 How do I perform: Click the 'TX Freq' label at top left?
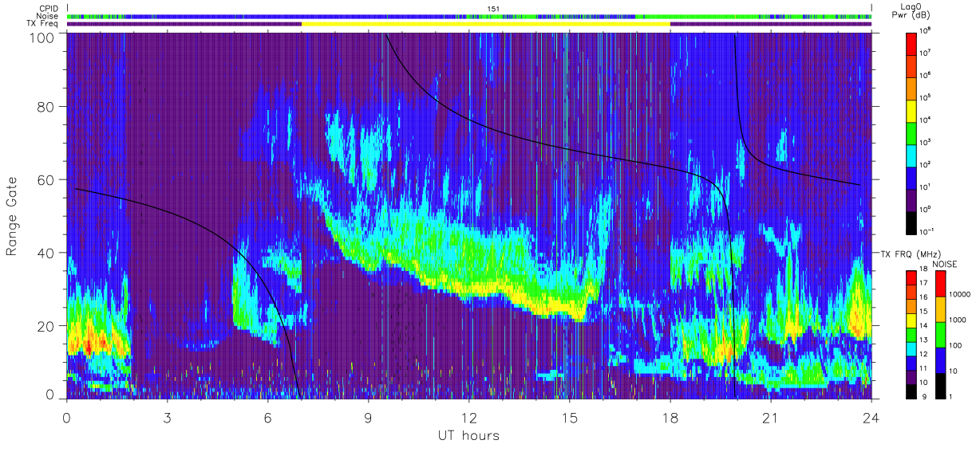coord(43,24)
